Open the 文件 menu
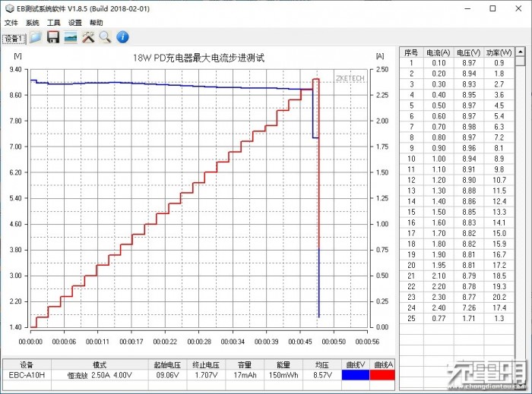Viewport: 532px width, 394px height. click(11, 23)
